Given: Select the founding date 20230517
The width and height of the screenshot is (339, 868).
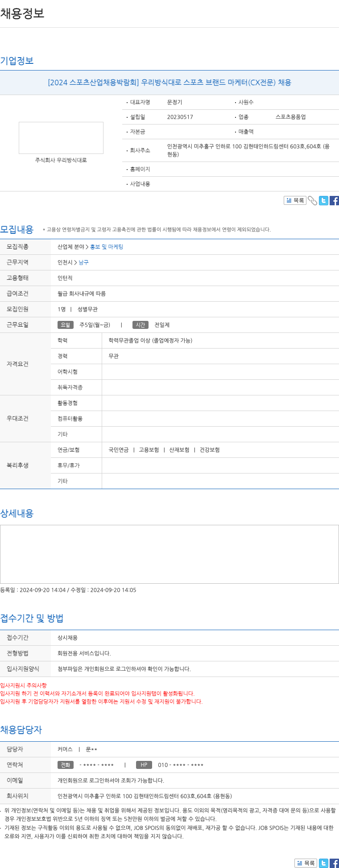Looking at the screenshot, I should 180,117.
